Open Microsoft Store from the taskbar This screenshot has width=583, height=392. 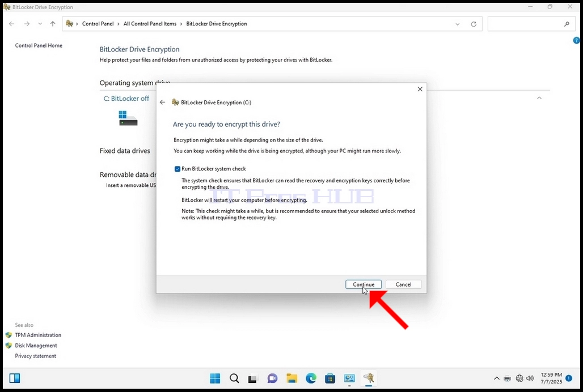[330, 378]
